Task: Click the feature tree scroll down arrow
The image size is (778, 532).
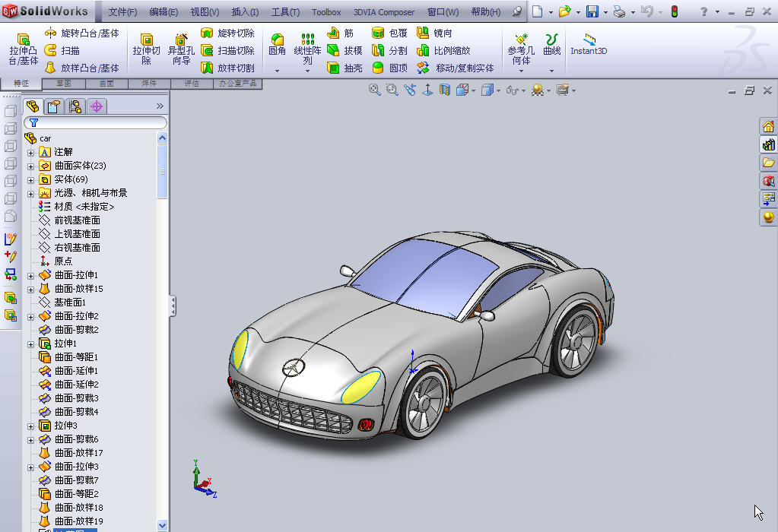Action: click(162, 525)
